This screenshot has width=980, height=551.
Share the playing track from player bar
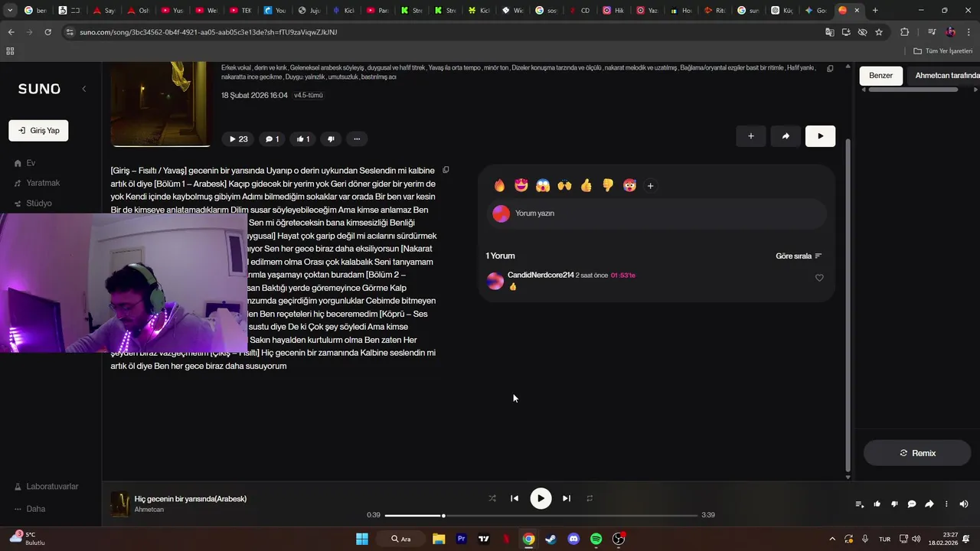tap(929, 504)
